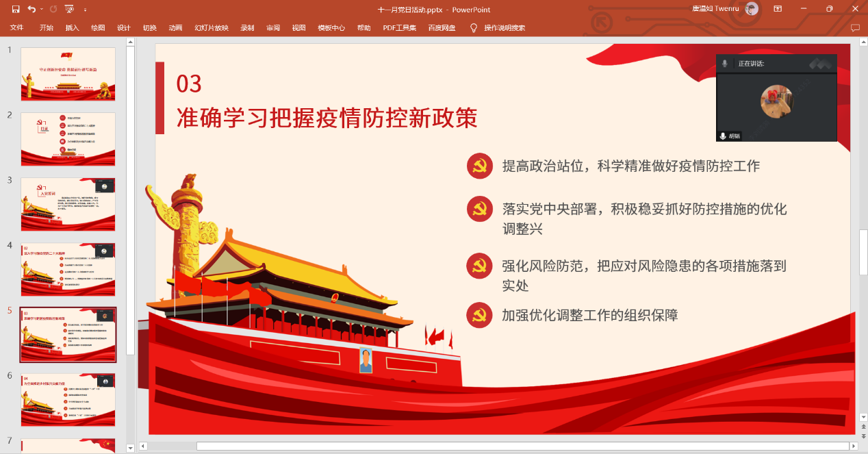The height and width of the screenshot is (454, 868).
Task: Expand the Undo history dropdown arrow
Action: [x=42, y=10]
